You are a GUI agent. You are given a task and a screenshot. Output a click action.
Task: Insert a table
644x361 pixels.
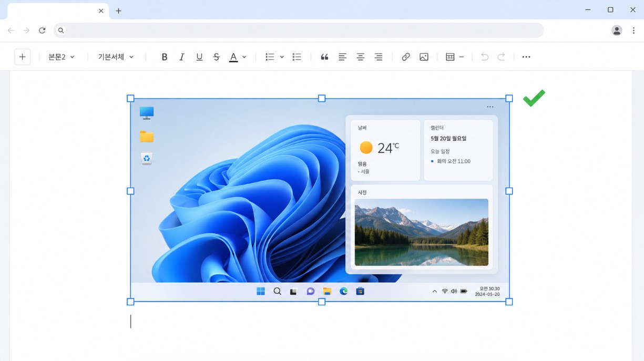click(450, 57)
